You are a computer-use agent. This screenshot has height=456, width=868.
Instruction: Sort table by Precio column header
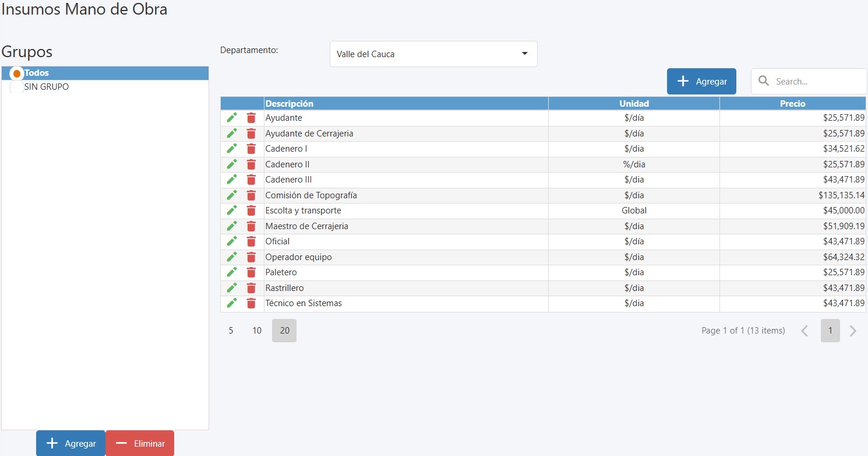point(792,104)
